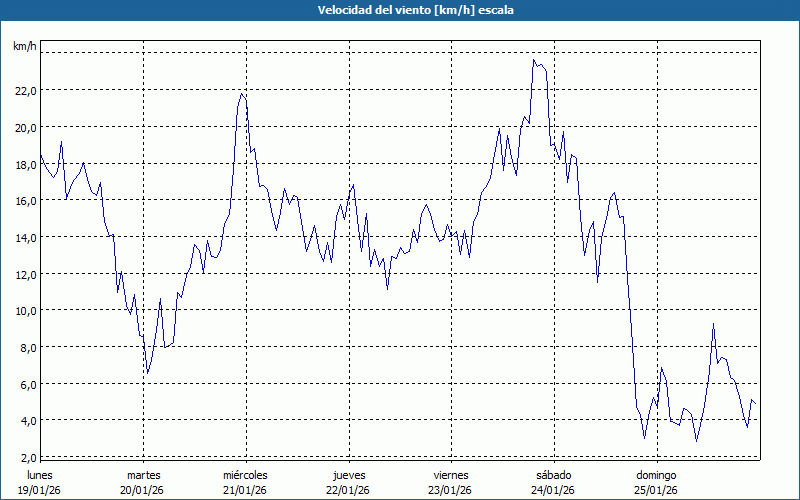Click the 9 km/h peak after domingo
This screenshot has height=500, width=800.
click(x=713, y=325)
